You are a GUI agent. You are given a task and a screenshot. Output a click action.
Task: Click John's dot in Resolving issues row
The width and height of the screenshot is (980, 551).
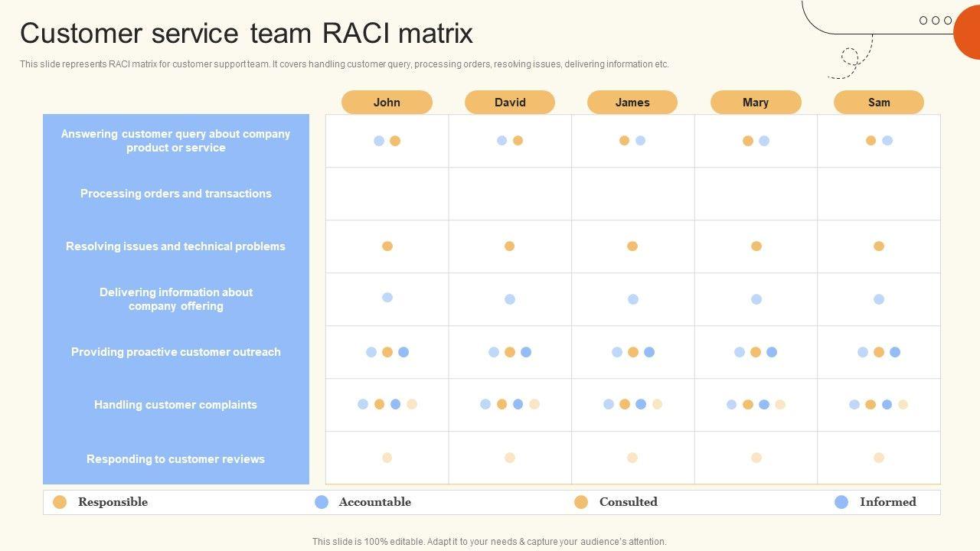[x=387, y=246]
